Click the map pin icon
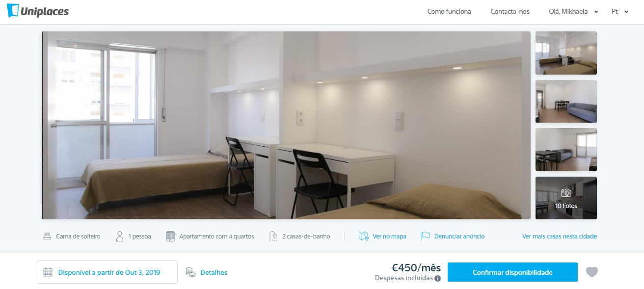Screen dimensions: 644x289 (x=363, y=236)
